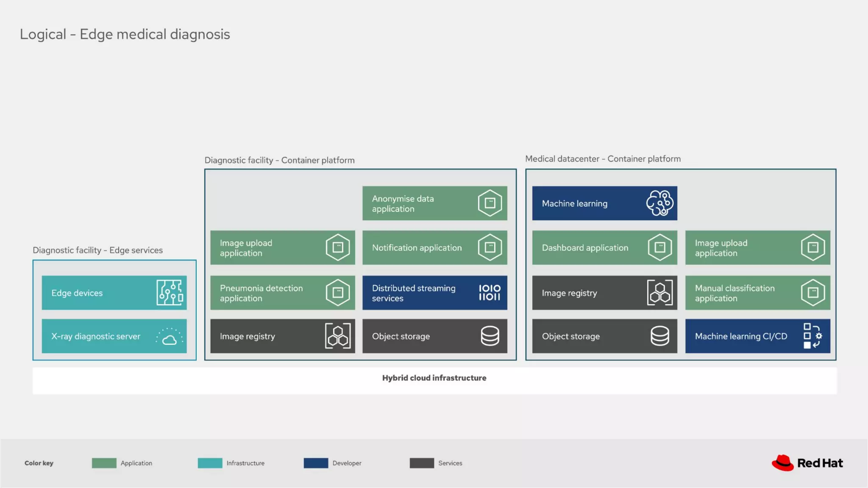Click the Medical datacenter Image registry cubes icon
This screenshot has width=868, height=488.
659,293
